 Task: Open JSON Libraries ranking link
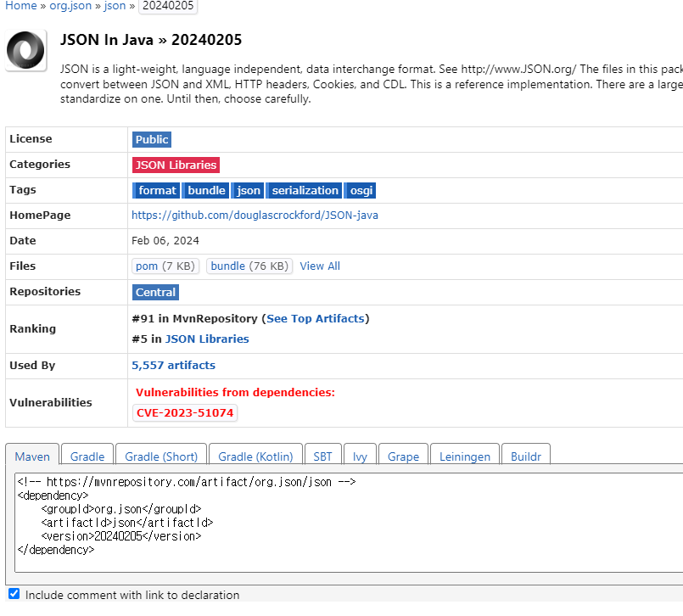click(x=207, y=339)
